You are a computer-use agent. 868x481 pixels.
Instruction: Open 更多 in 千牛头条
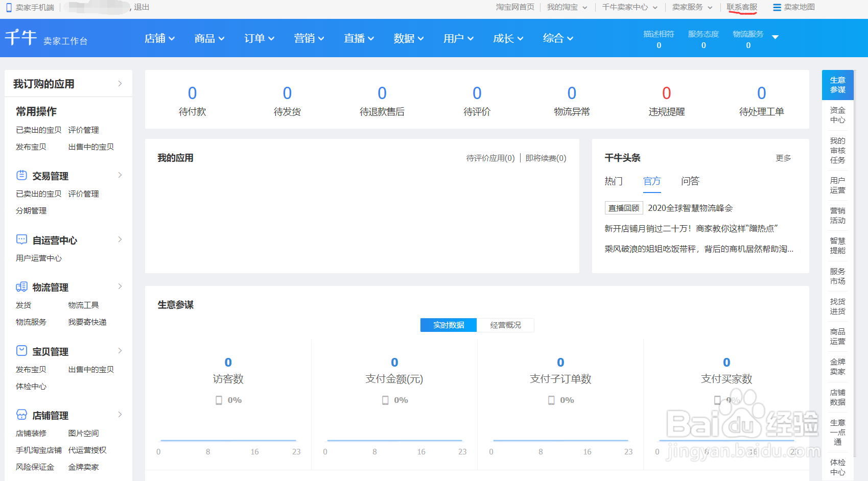[783, 158]
